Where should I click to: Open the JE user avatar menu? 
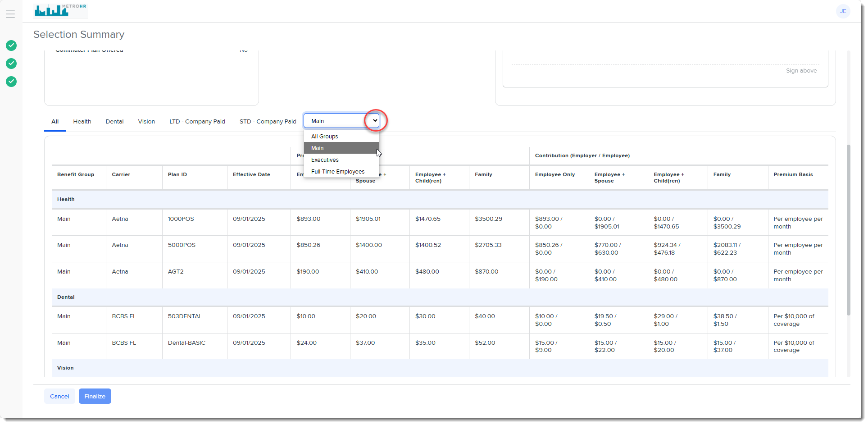[x=843, y=11]
